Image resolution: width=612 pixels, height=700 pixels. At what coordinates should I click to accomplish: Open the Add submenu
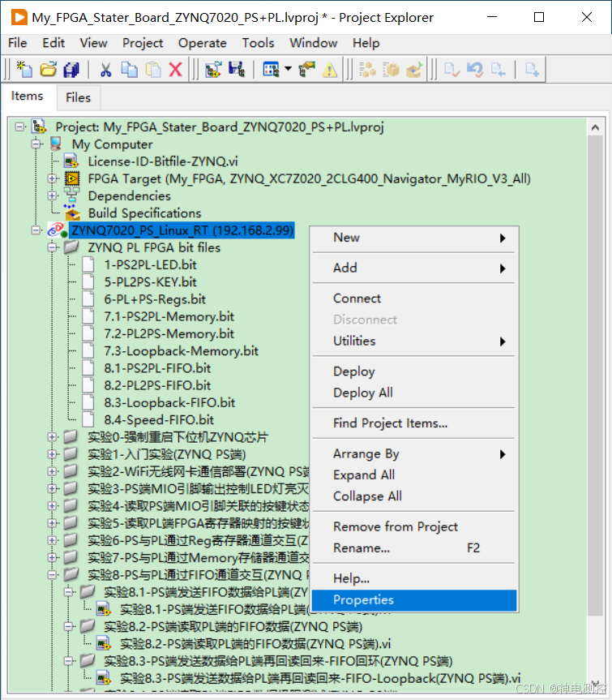(x=414, y=268)
